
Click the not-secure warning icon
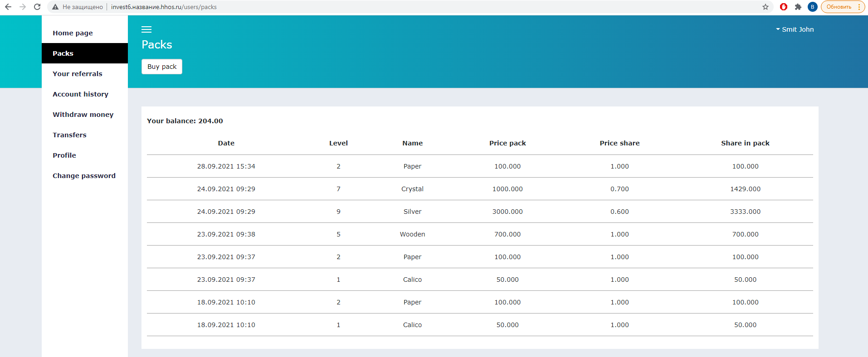55,7
